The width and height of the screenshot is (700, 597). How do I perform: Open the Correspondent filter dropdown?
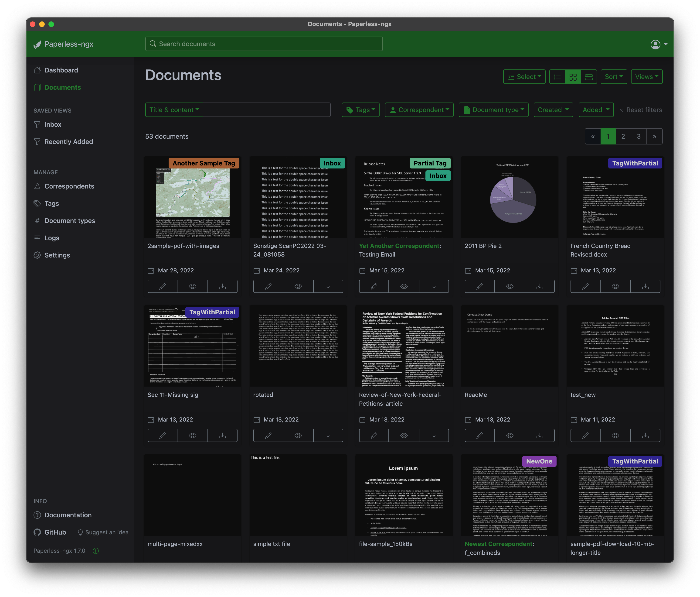419,110
